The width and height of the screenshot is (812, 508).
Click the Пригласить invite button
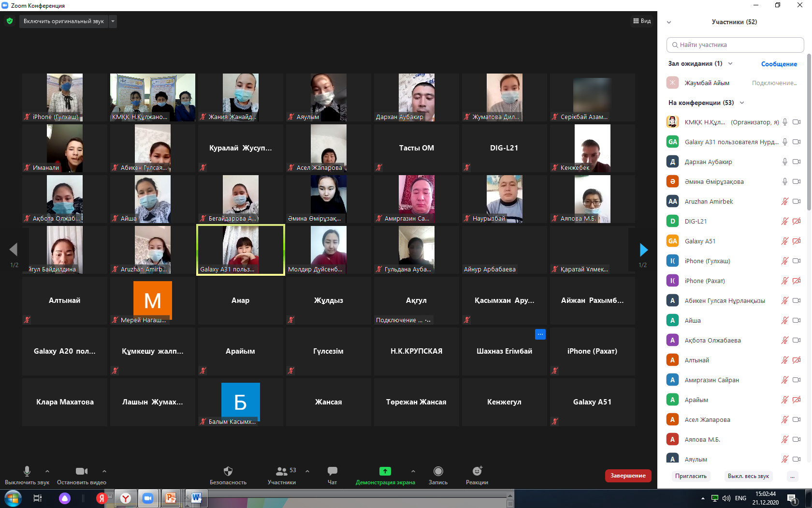point(691,476)
